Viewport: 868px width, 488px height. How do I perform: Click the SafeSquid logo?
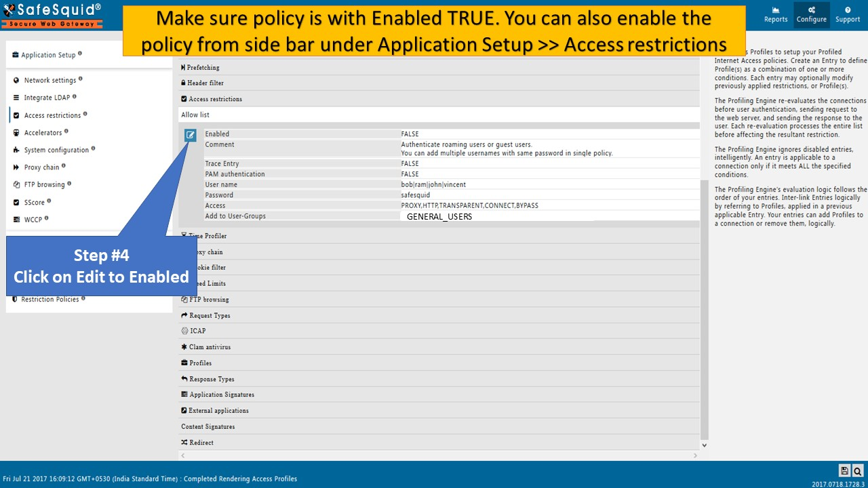(52, 15)
